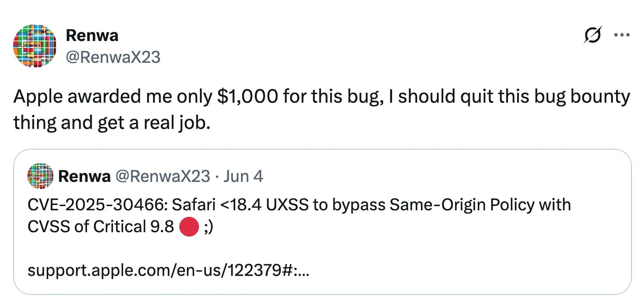Click the Jun 4 timestamp on the quoted tweet
644x307 pixels.
(x=243, y=176)
